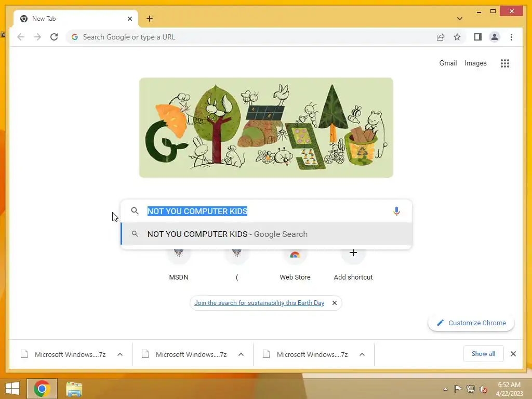Close the downloads bar
The width and height of the screenshot is (532, 399).
(513, 354)
